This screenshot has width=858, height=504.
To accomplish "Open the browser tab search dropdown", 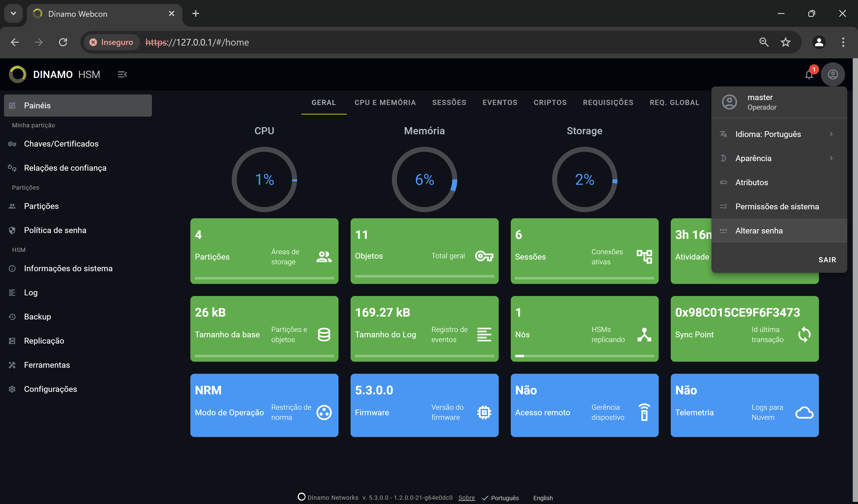I will click(x=13, y=14).
